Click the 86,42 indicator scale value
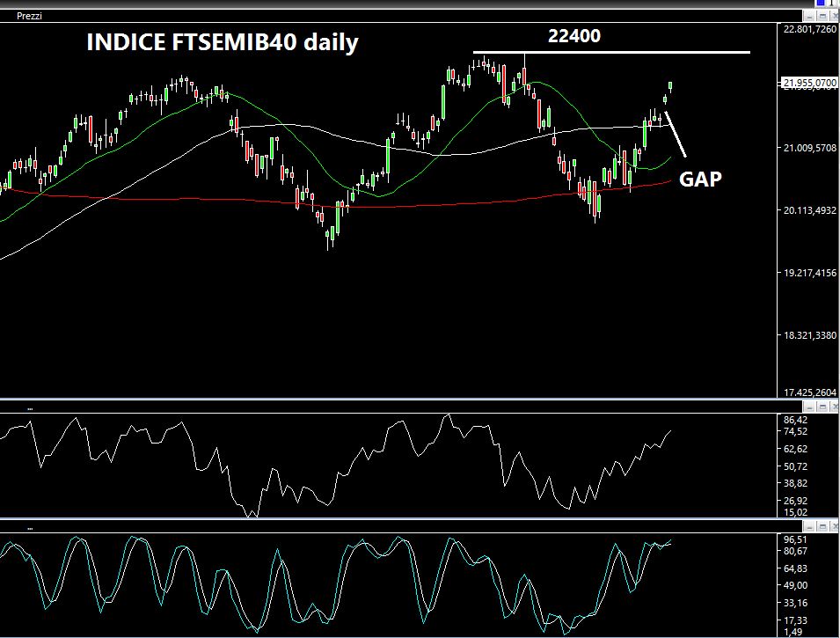840x638 pixels. 795,420
